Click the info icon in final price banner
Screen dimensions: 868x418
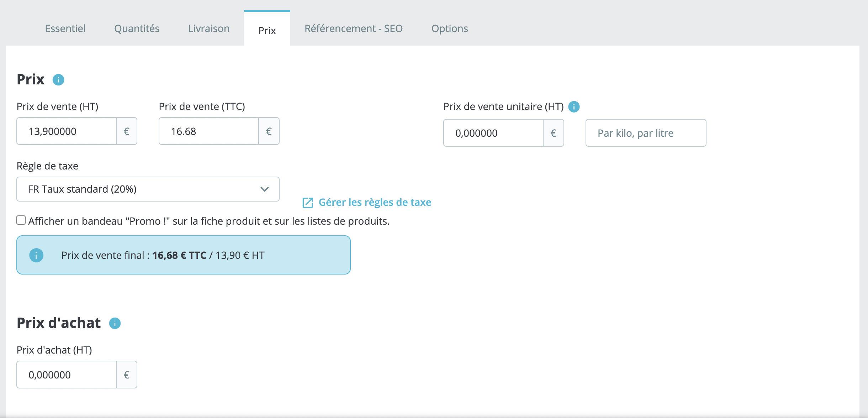click(36, 255)
